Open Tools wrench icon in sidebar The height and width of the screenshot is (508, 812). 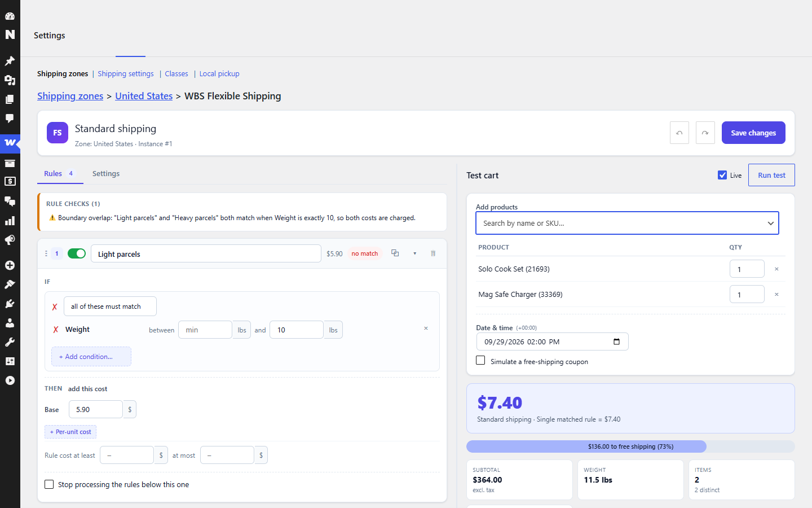[10, 342]
